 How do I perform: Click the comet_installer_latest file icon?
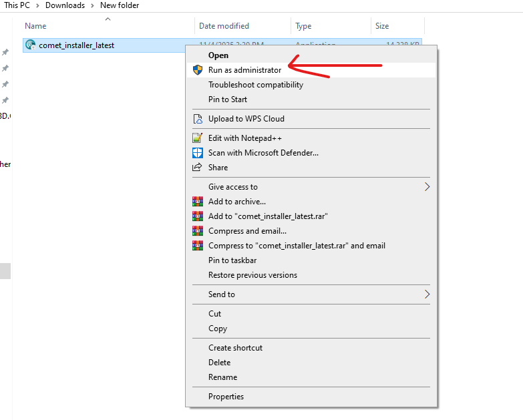[30, 45]
